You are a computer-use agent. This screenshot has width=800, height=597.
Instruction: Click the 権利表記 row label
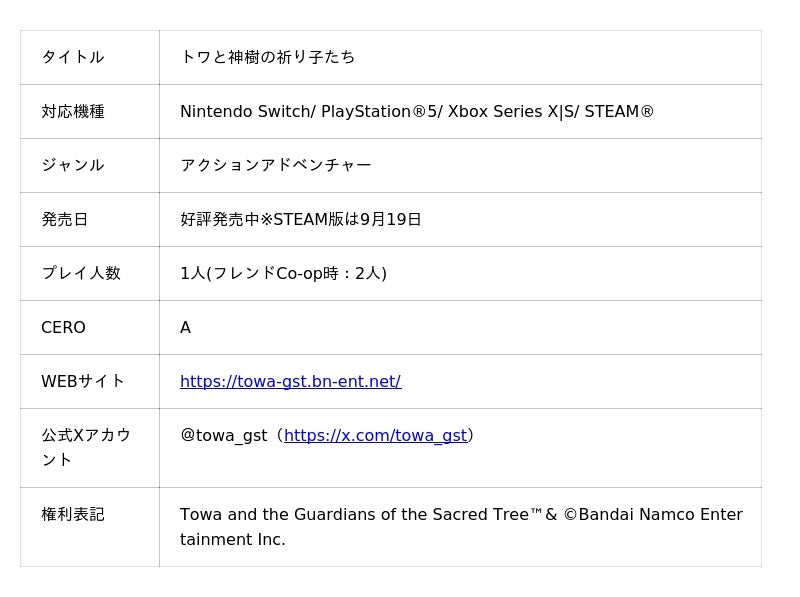[x=72, y=514]
